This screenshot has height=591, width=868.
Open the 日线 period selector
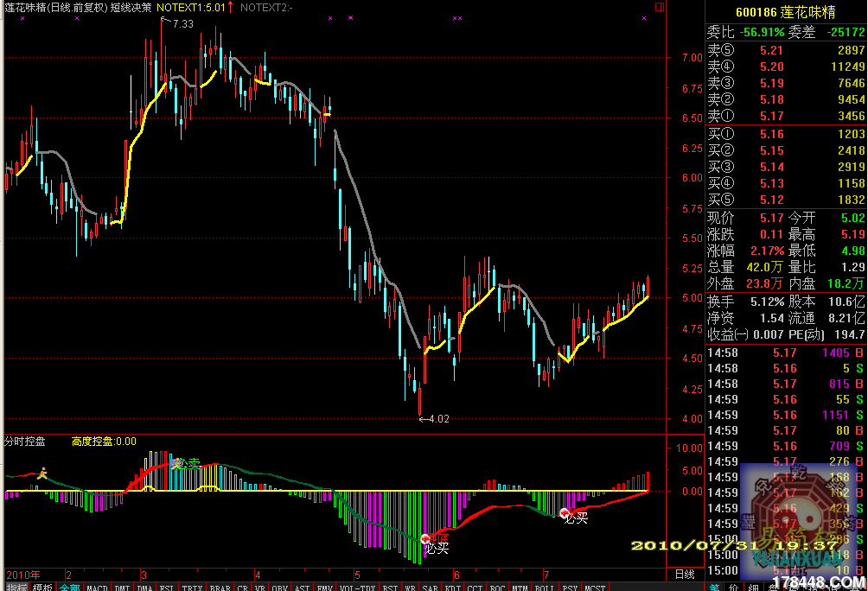point(684,574)
